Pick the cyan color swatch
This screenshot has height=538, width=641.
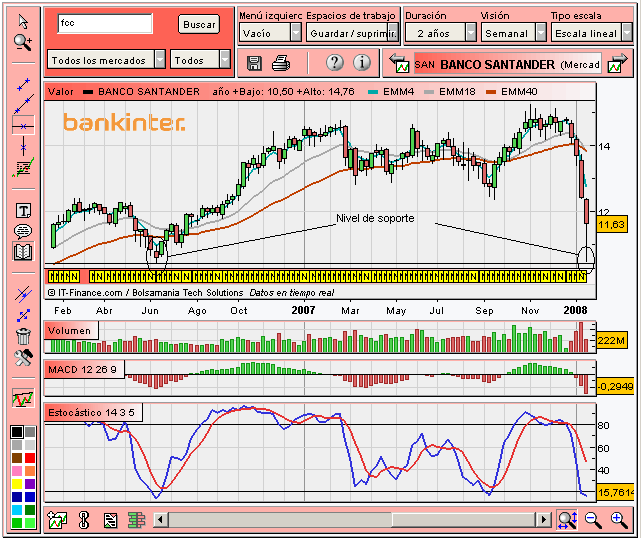click(x=17, y=509)
